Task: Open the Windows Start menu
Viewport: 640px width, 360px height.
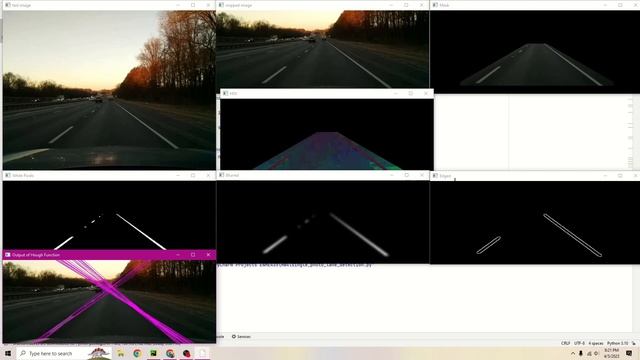Action: click(x=8, y=353)
